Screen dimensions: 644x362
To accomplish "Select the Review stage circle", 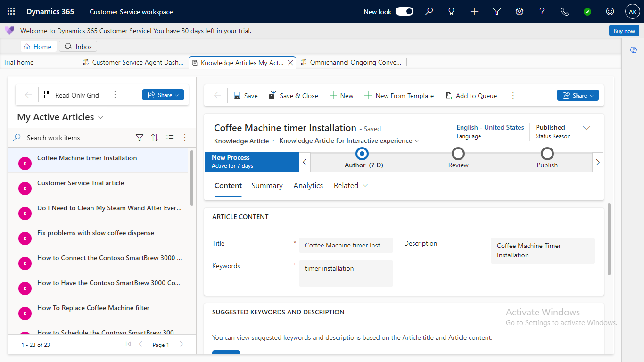I will pyautogui.click(x=458, y=154).
